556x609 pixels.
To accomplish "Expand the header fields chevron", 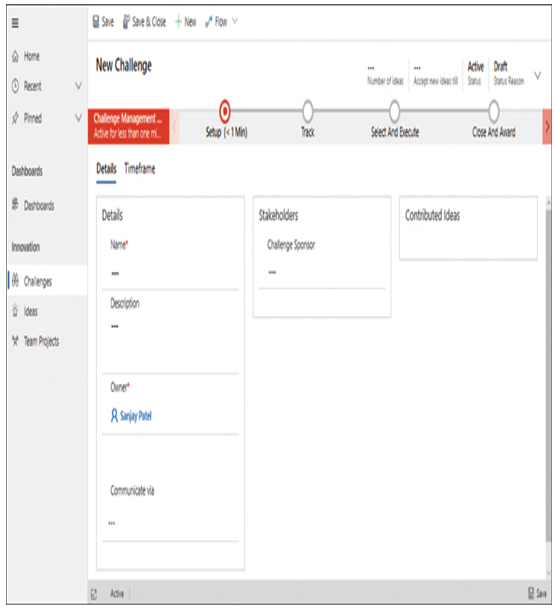I will 538,75.
